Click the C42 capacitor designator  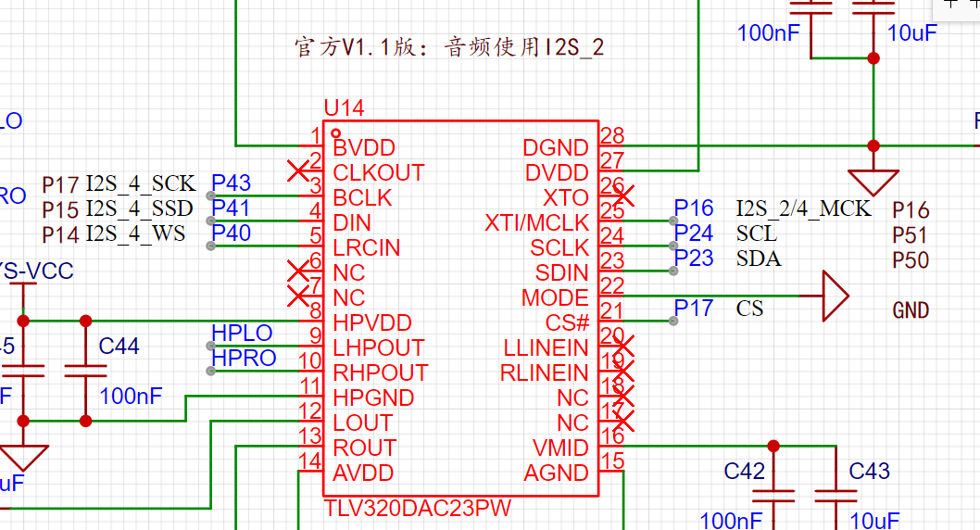[745, 471]
